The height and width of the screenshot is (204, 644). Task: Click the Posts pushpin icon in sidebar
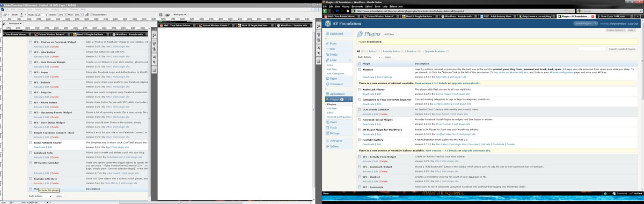(327, 43)
